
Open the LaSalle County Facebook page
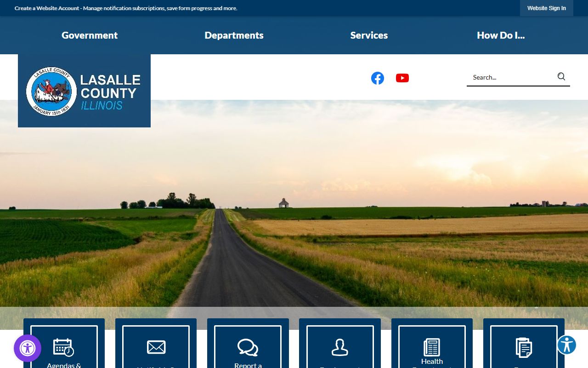pos(377,78)
